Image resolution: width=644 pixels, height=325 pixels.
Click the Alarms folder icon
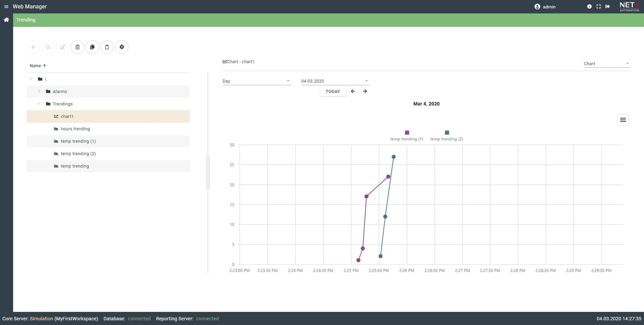tap(48, 91)
